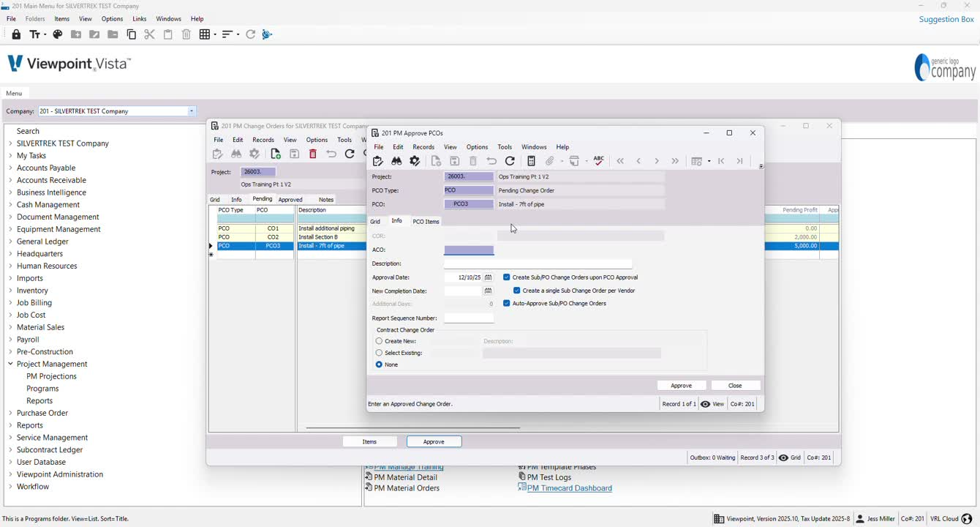Click the Report Sequence Number field
This screenshot has height=527, width=980.
469,318
